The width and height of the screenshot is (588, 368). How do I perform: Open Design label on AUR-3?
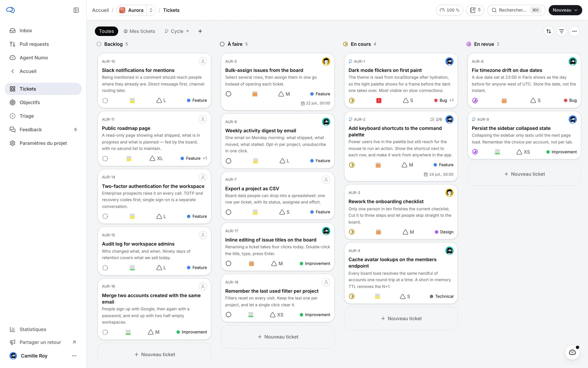[444, 232]
